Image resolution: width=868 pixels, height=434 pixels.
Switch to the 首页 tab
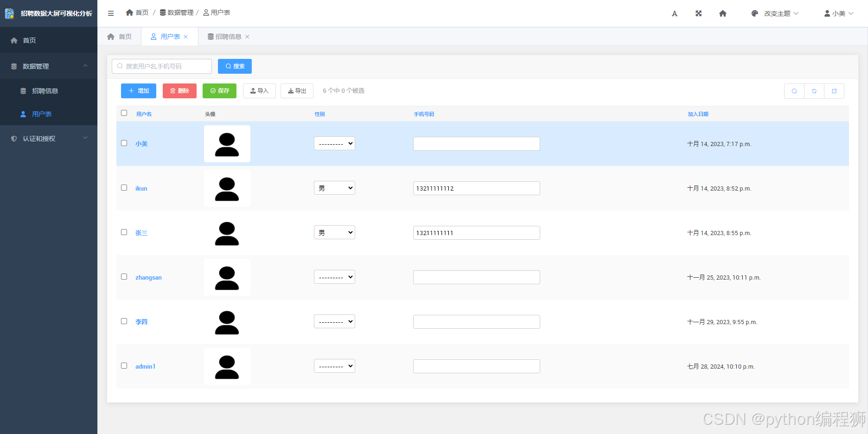pos(120,37)
